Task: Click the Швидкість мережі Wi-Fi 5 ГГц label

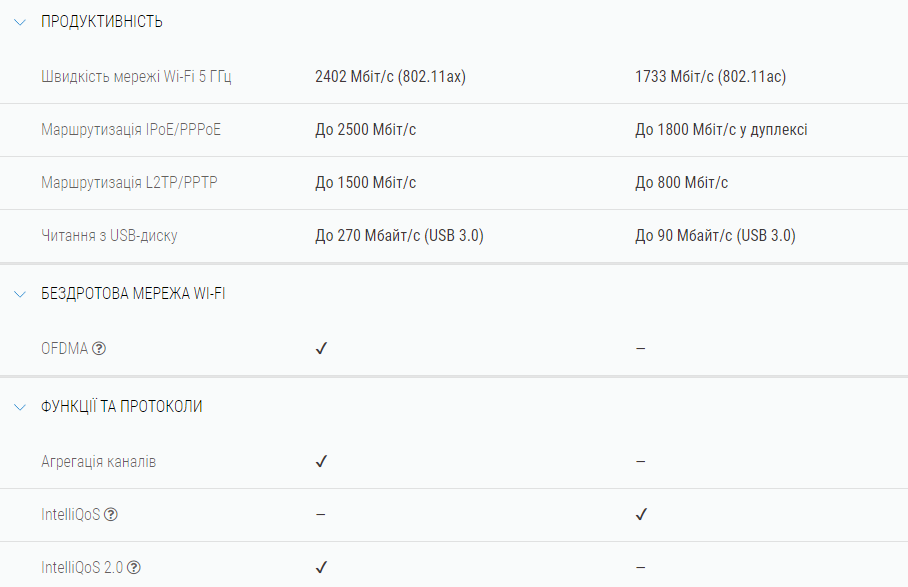Action: tap(136, 77)
